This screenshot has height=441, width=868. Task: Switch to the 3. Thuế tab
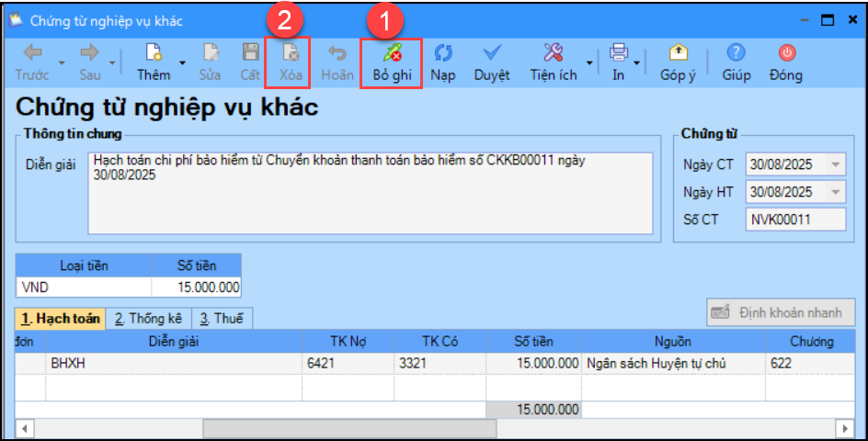click(x=222, y=319)
